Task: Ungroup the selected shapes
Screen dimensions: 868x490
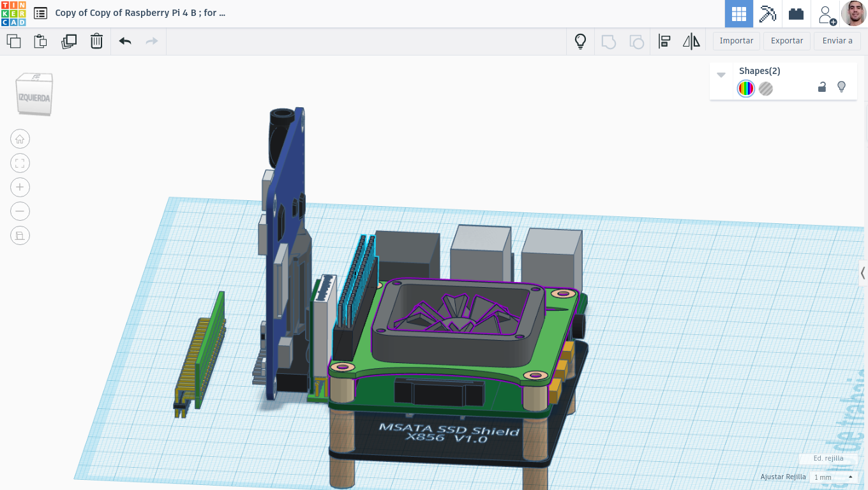Action: tap(636, 42)
